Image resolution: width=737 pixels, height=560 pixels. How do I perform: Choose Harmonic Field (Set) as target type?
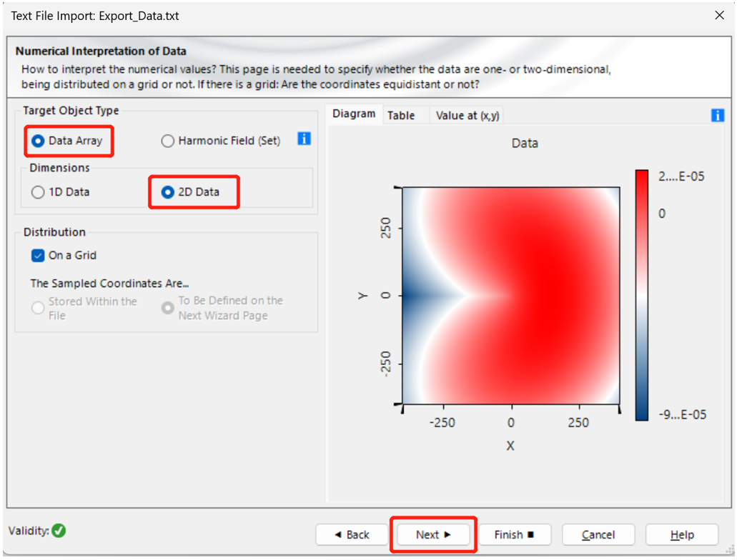point(168,141)
